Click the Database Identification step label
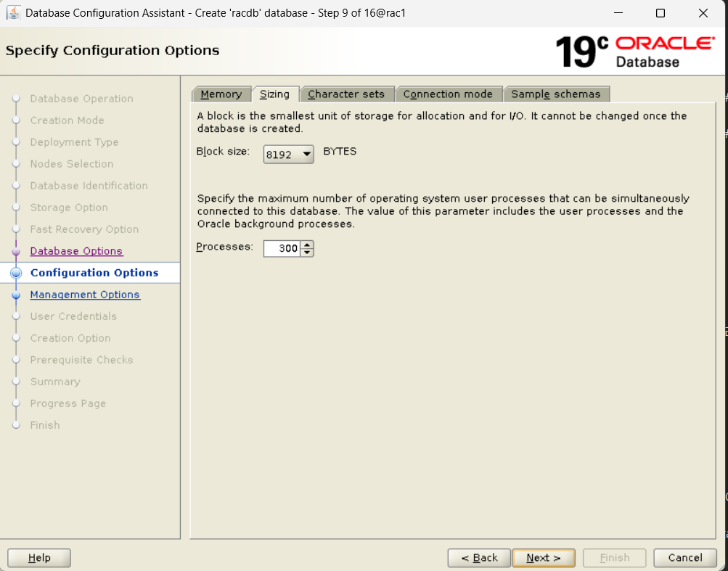728x571 pixels. [89, 186]
